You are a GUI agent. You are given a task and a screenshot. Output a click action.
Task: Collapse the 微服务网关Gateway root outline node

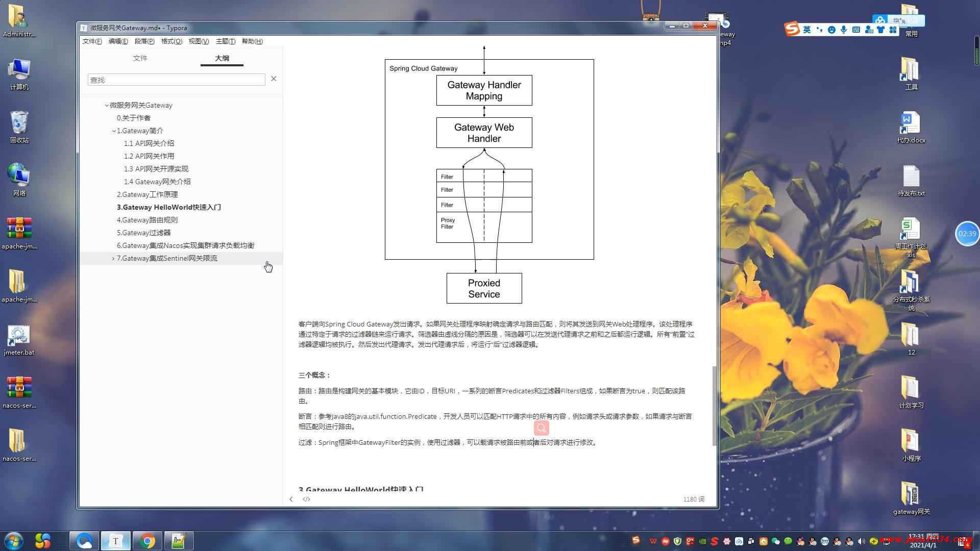coord(107,106)
